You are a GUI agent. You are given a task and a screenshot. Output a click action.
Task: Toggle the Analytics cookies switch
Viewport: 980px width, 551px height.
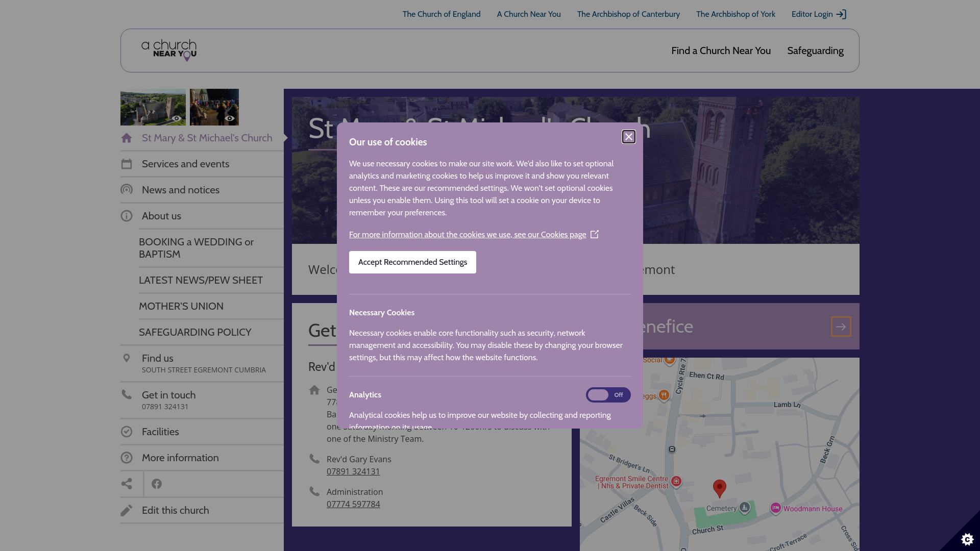pos(608,395)
